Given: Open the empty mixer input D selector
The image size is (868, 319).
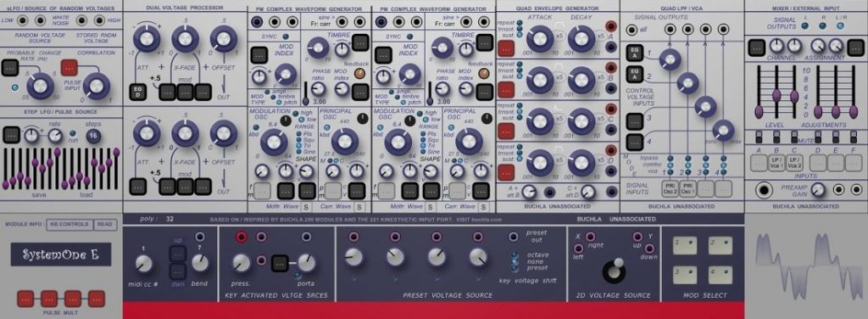Looking at the screenshot, I should 818,163.
